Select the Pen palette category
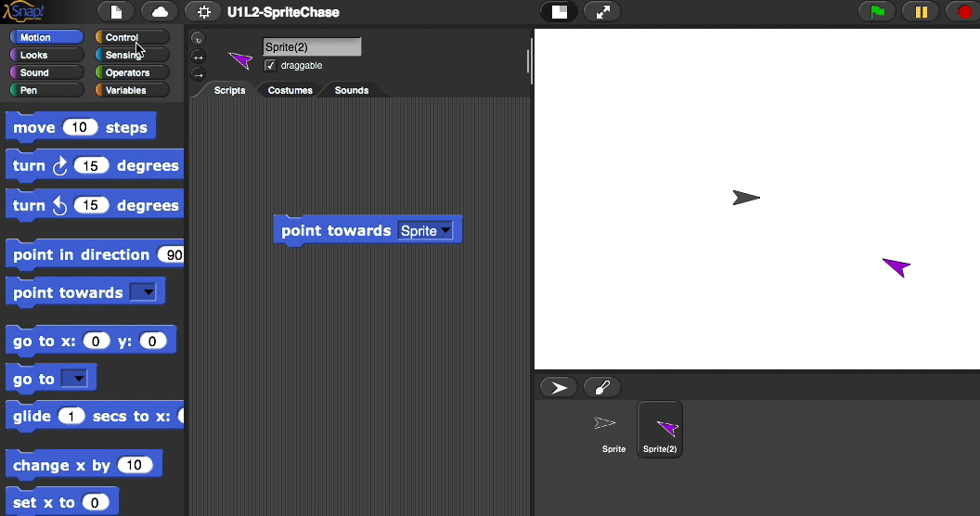 [x=47, y=90]
